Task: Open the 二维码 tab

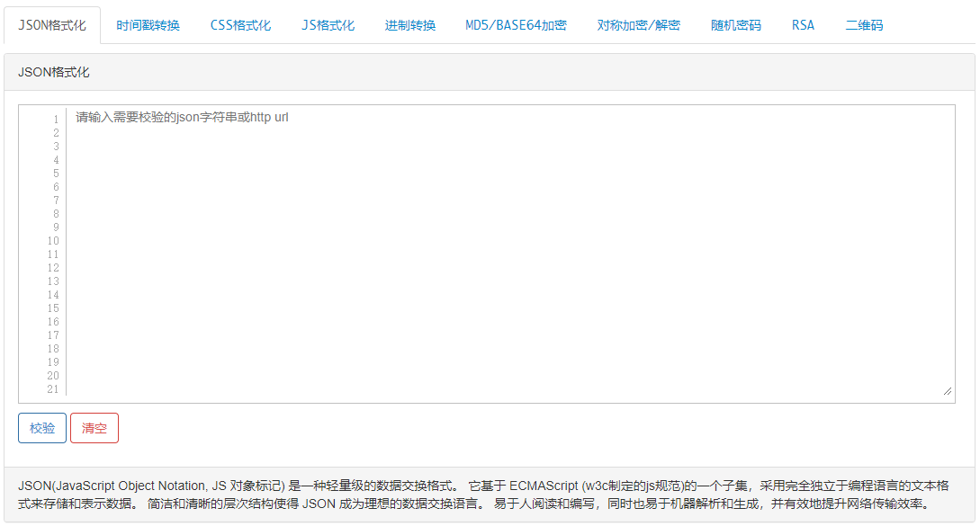Action: click(x=864, y=25)
